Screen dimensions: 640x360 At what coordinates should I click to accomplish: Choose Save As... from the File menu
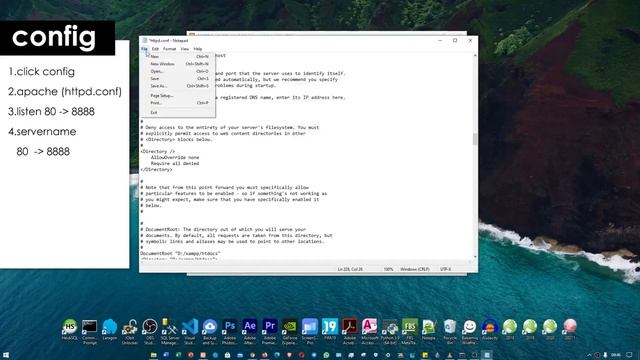pos(178,86)
